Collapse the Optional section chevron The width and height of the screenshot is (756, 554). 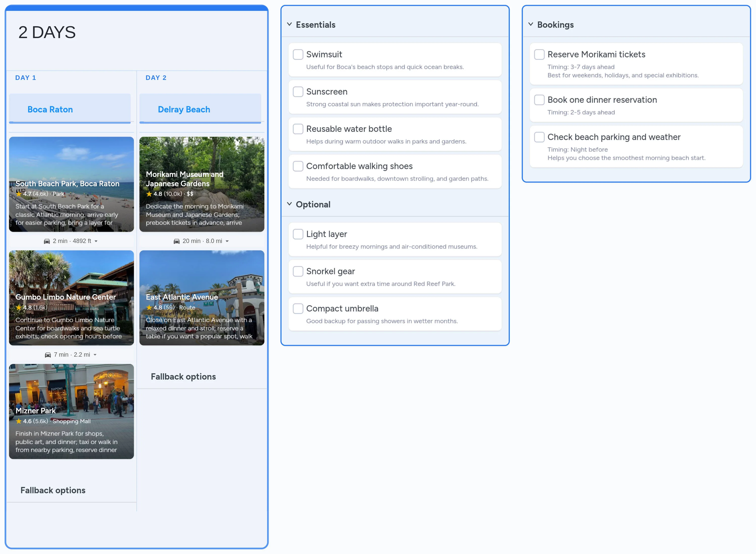pyautogui.click(x=289, y=204)
